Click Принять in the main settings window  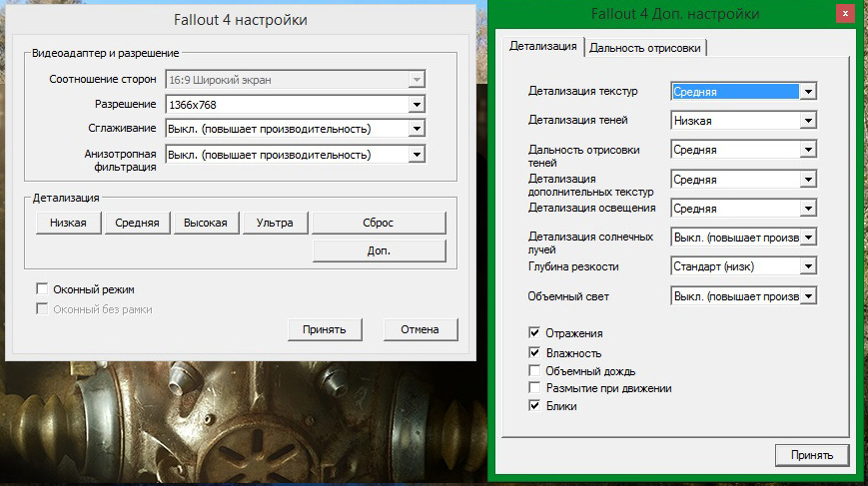[325, 329]
